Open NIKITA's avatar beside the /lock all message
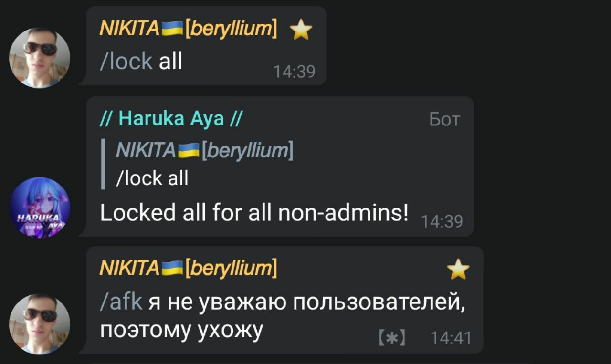The height and width of the screenshot is (364, 611). 40,58
